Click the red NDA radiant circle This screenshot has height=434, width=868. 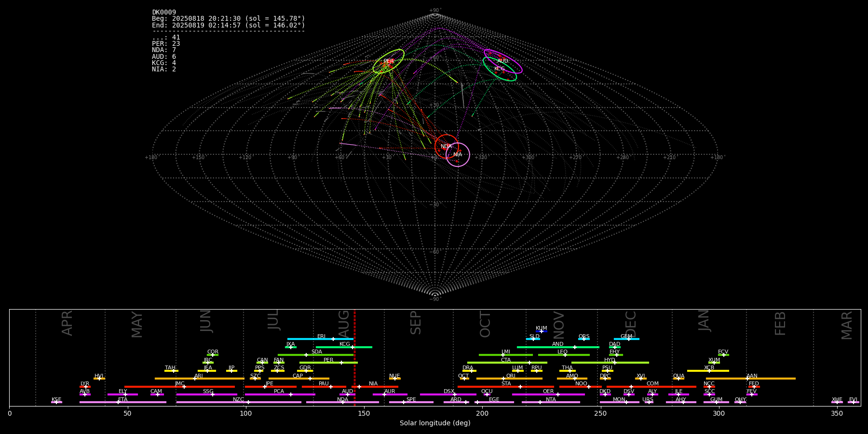(447, 147)
